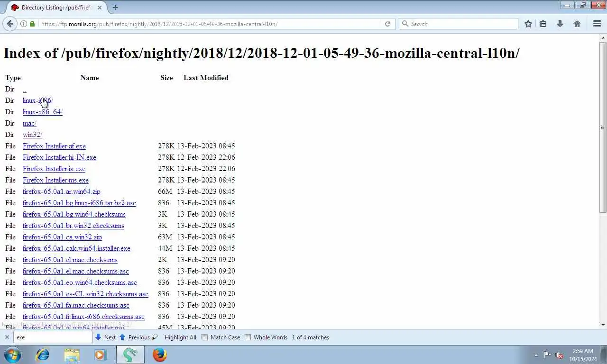The width and height of the screenshot is (607, 364).
Task: Open firefox-65.0a1.eo.win64.checksums.asc link
Action: click(x=80, y=282)
